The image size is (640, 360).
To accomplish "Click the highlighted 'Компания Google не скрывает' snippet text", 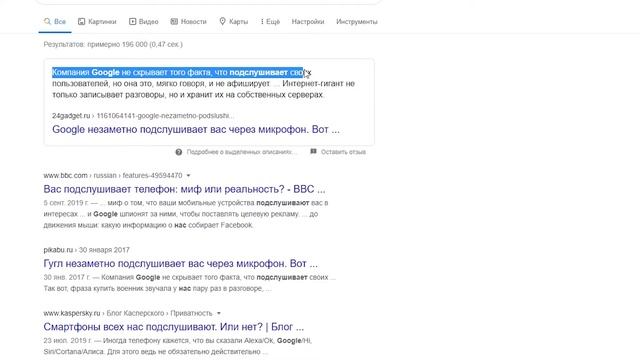I will (x=177, y=72).
